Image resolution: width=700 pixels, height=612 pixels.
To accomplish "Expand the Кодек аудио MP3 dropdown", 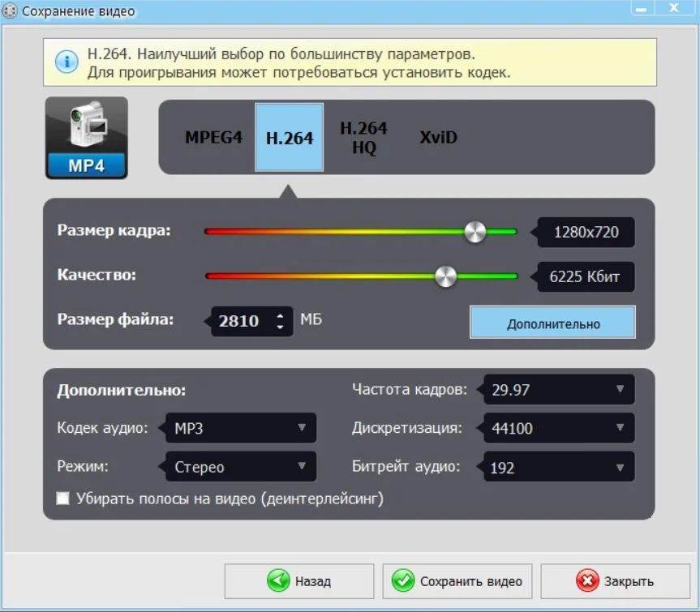I will [241, 428].
